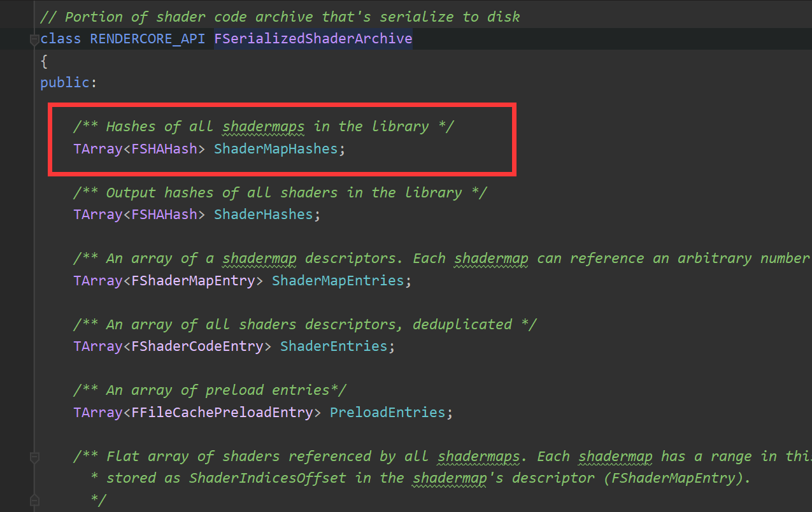Click the word 'deduplicated' in the comment

tap(462, 324)
